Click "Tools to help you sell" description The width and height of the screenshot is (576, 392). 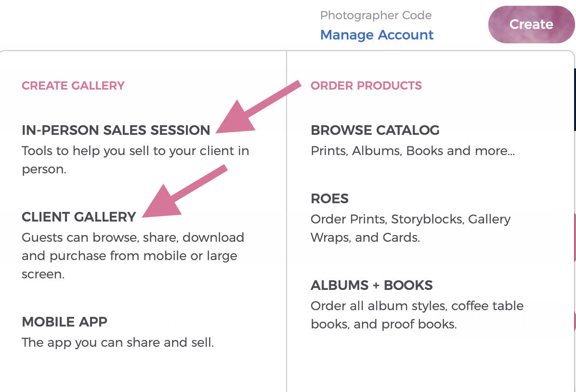pyautogui.click(x=135, y=160)
